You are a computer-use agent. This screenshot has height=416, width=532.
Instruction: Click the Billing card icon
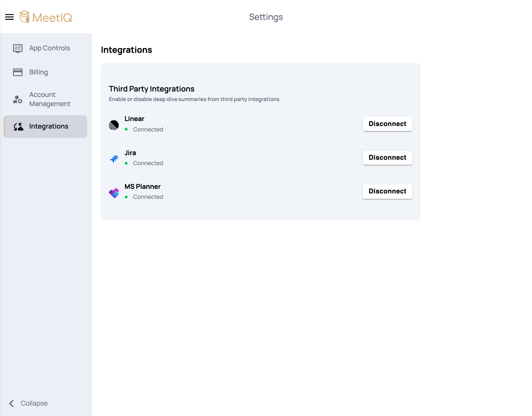(17, 72)
